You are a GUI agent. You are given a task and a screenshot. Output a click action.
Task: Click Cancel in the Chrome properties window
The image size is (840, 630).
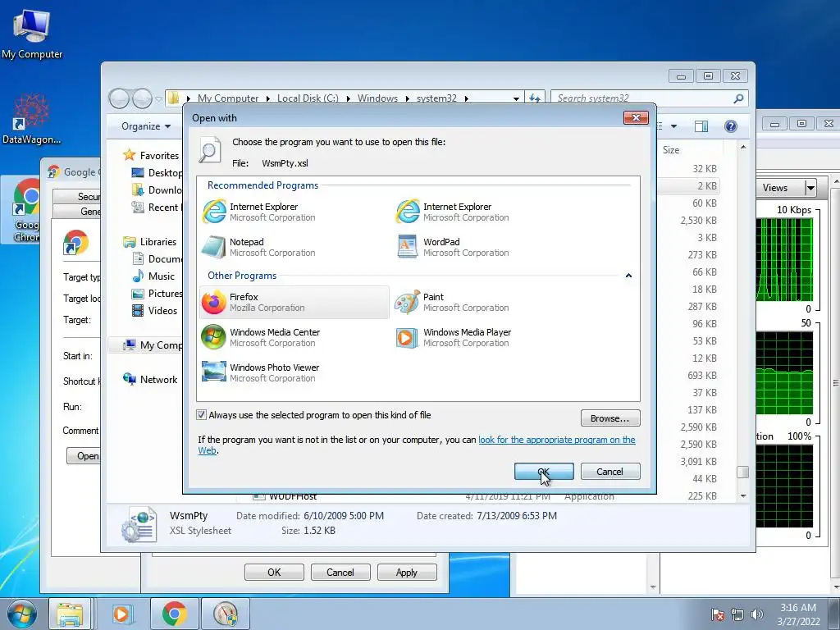340,572
